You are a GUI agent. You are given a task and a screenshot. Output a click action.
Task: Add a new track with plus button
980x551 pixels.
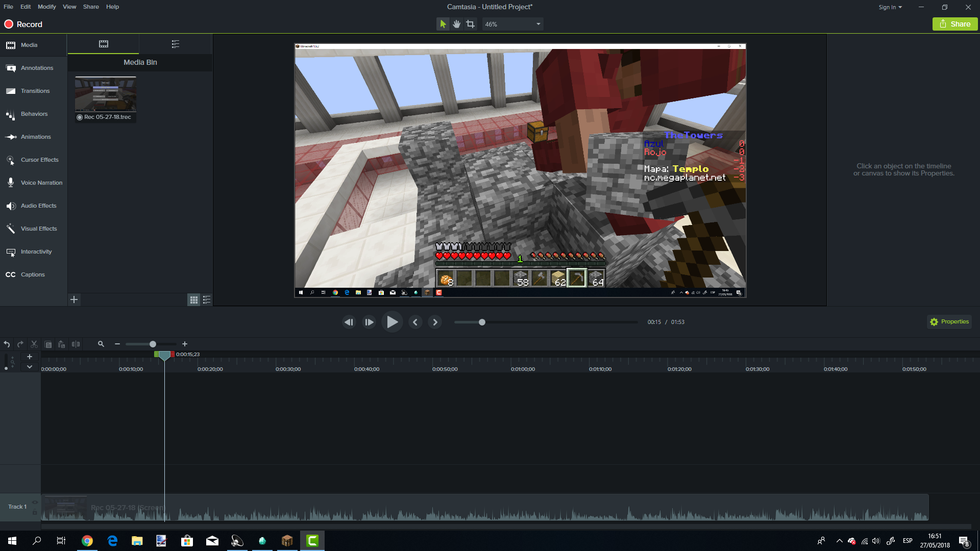[x=30, y=357]
